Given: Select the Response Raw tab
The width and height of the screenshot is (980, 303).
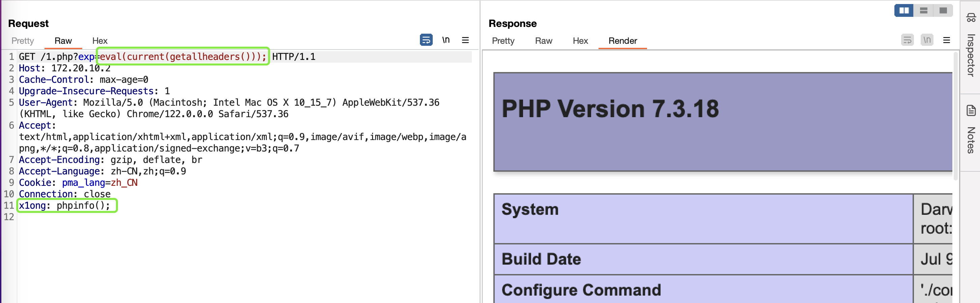Looking at the screenshot, I should (544, 41).
